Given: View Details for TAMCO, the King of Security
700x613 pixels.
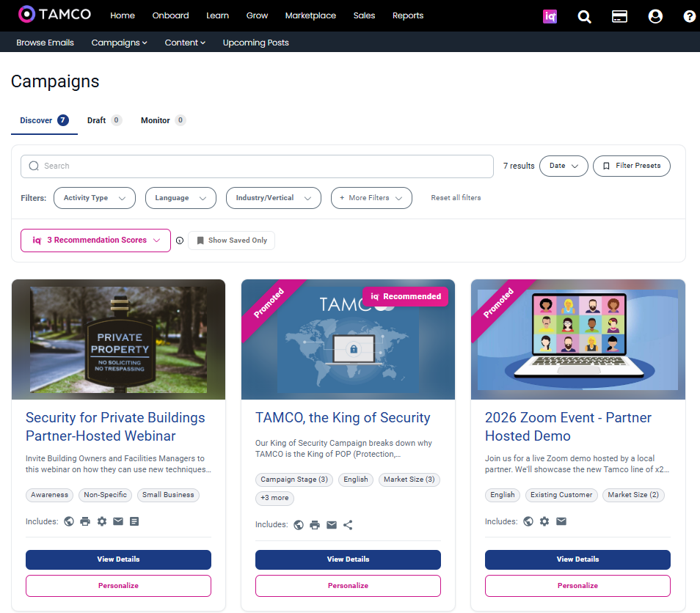Looking at the screenshot, I should coord(349,559).
